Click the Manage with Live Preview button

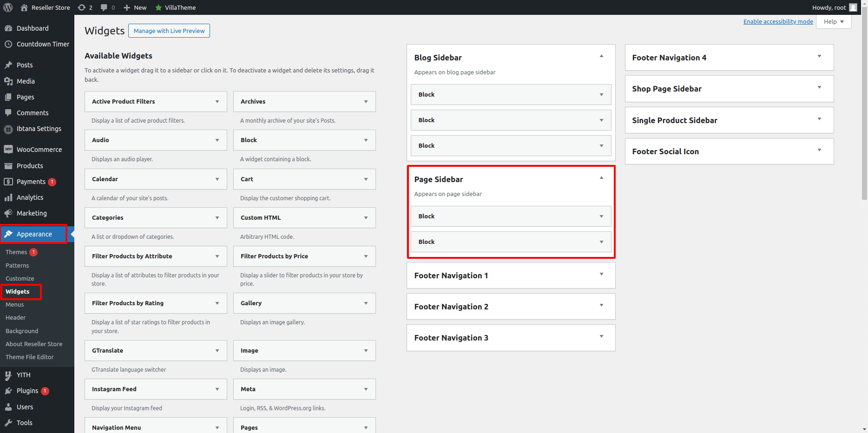(169, 31)
